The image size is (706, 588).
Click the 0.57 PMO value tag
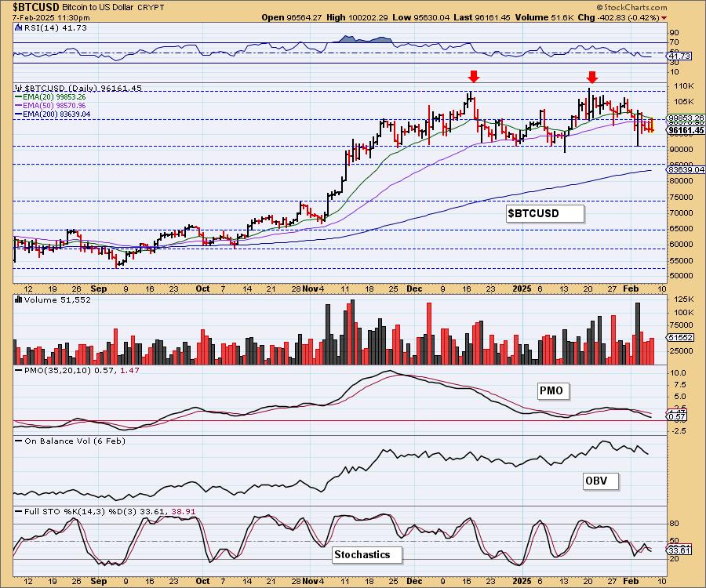click(x=678, y=417)
